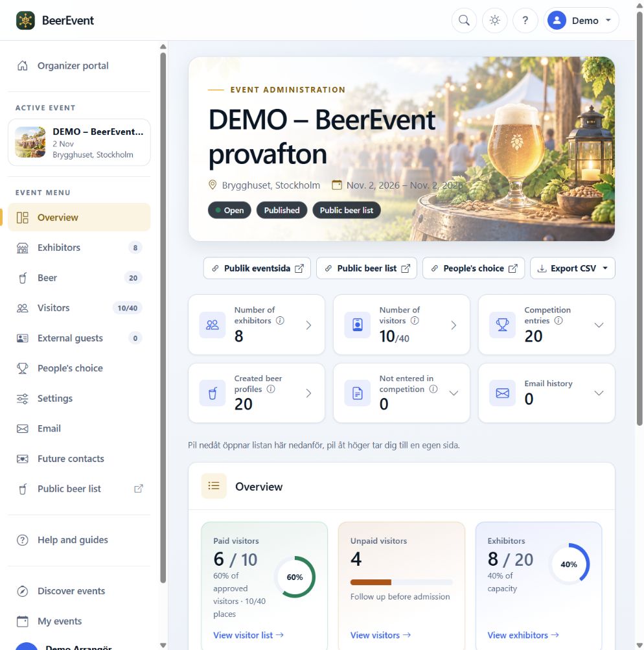Expand the Not entered in competition chevron
Screen dimensions: 644x650
click(454, 393)
